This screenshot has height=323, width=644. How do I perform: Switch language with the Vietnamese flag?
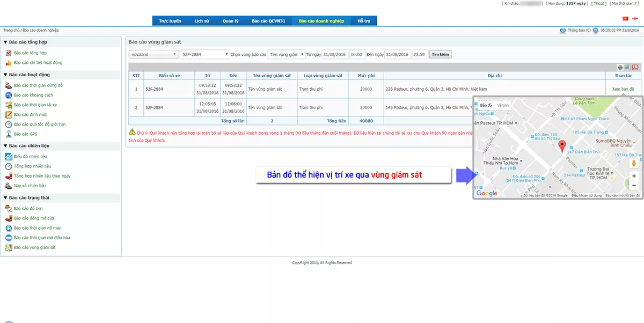coord(625,18)
